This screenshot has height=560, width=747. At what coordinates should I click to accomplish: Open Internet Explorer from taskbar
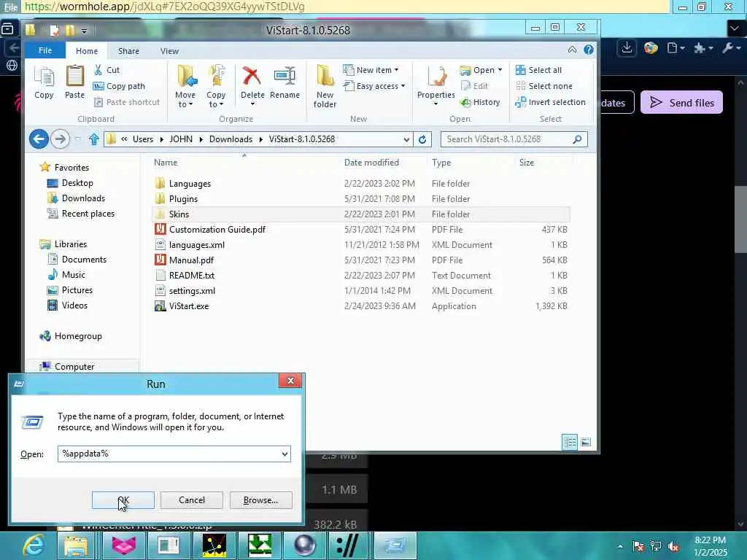(x=33, y=545)
